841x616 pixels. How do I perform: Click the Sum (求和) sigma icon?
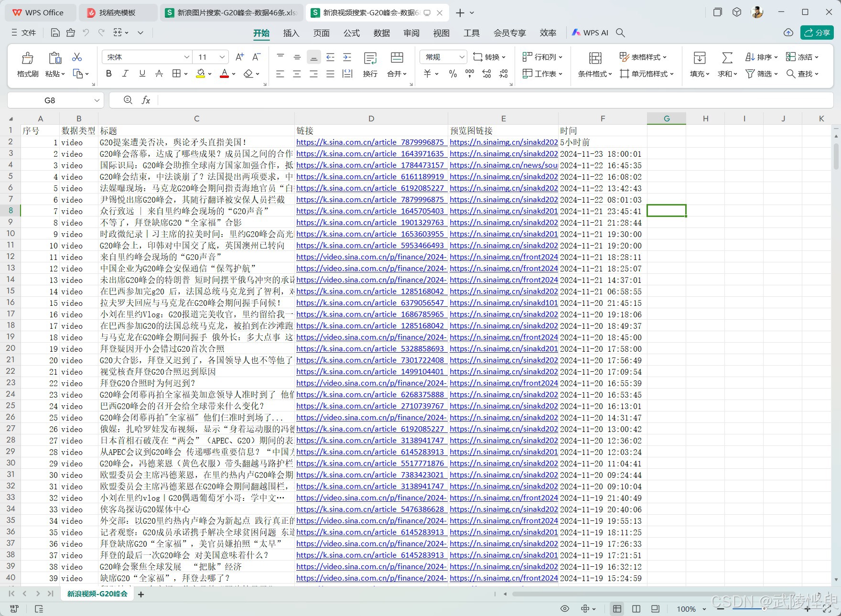pos(727,58)
